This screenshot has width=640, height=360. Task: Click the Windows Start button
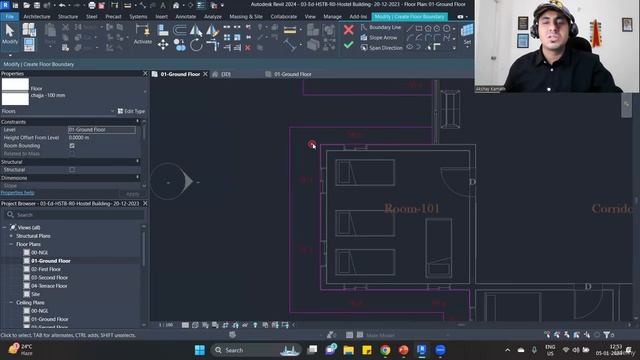pyautogui.click(x=200, y=350)
